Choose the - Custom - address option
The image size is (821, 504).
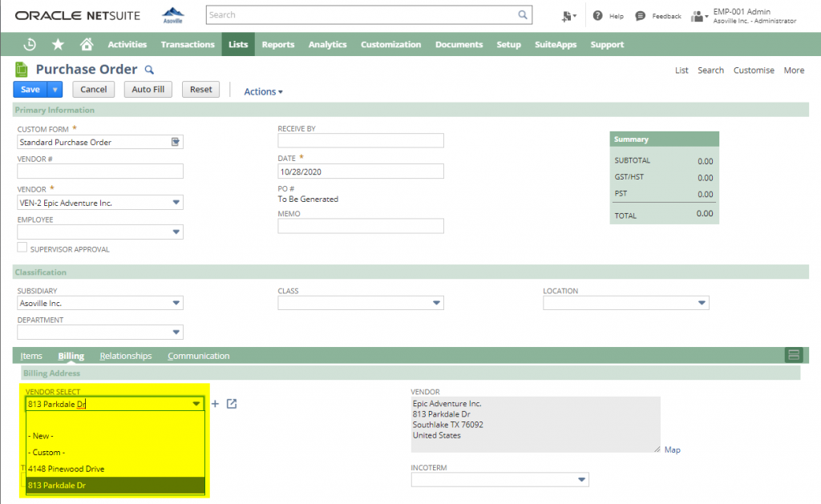[115, 452]
